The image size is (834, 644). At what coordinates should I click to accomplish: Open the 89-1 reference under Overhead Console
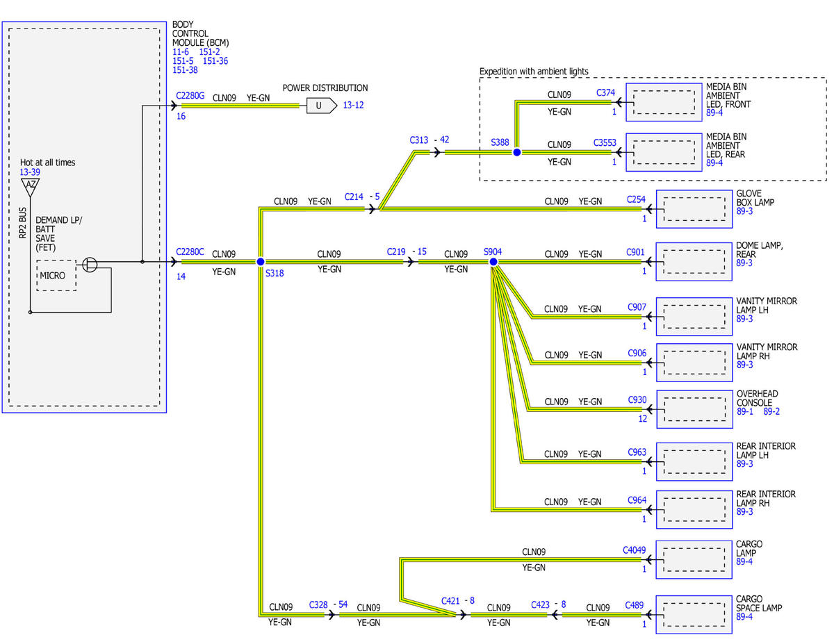pos(745,411)
